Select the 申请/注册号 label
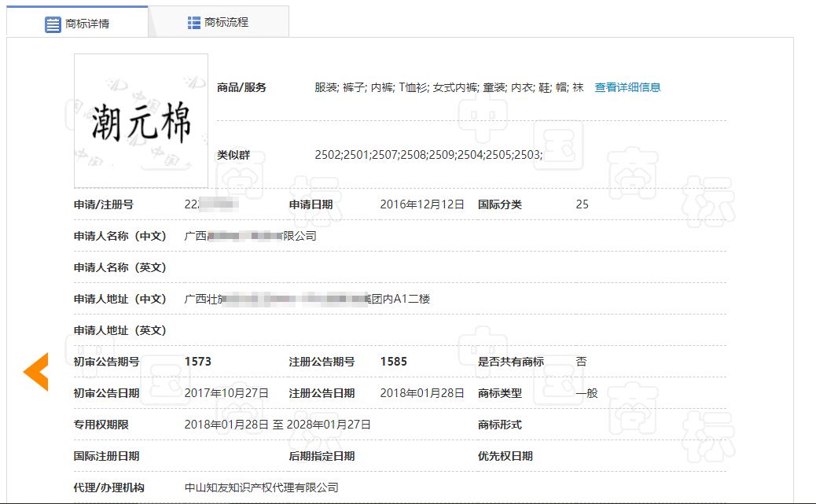 tap(104, 204)
